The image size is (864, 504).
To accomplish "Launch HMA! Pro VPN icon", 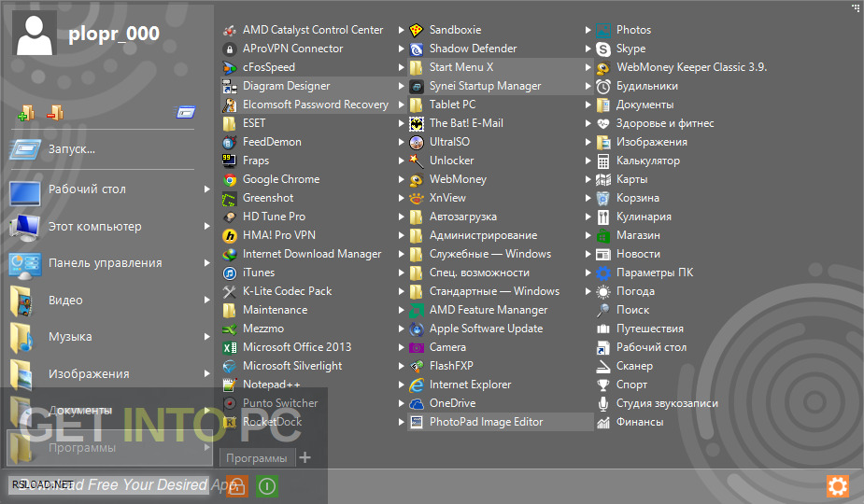I will coord(229,236).
